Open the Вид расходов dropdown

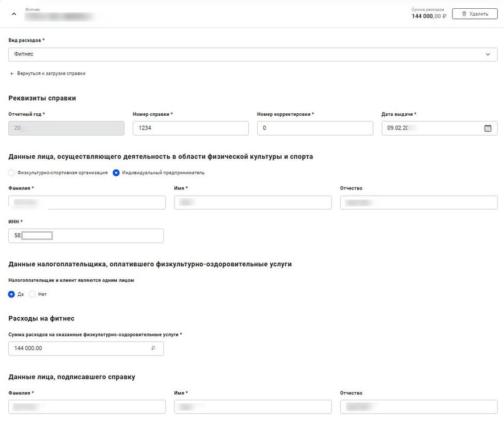[x=253, y=54]
